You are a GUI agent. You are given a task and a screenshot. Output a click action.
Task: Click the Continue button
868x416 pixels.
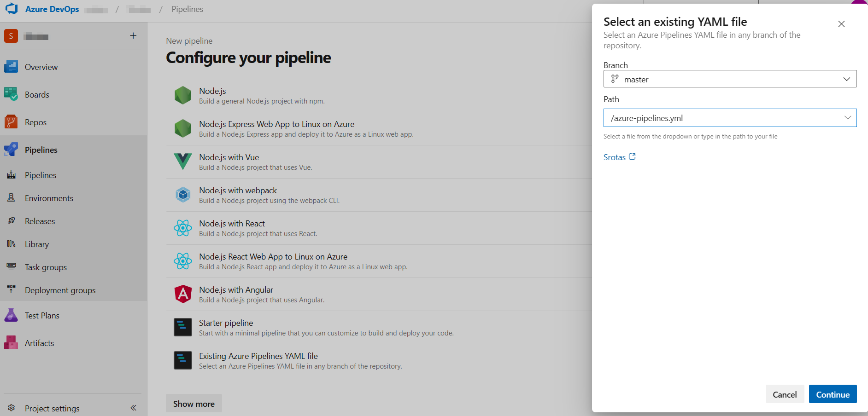(x=833, y=394)
